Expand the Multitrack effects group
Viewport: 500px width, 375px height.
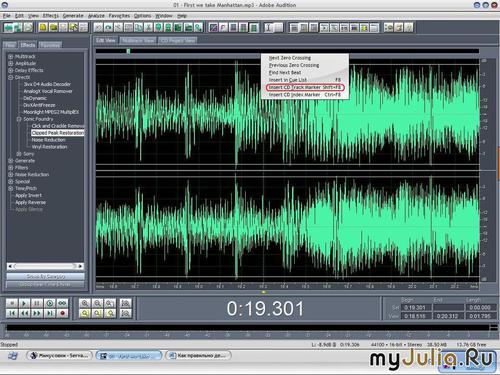click(11, 57)
